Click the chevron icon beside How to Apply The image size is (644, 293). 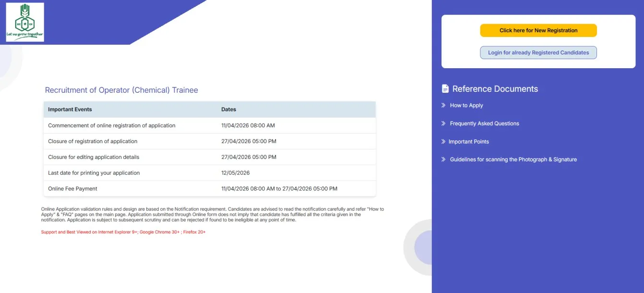click(x=443, y=105)
